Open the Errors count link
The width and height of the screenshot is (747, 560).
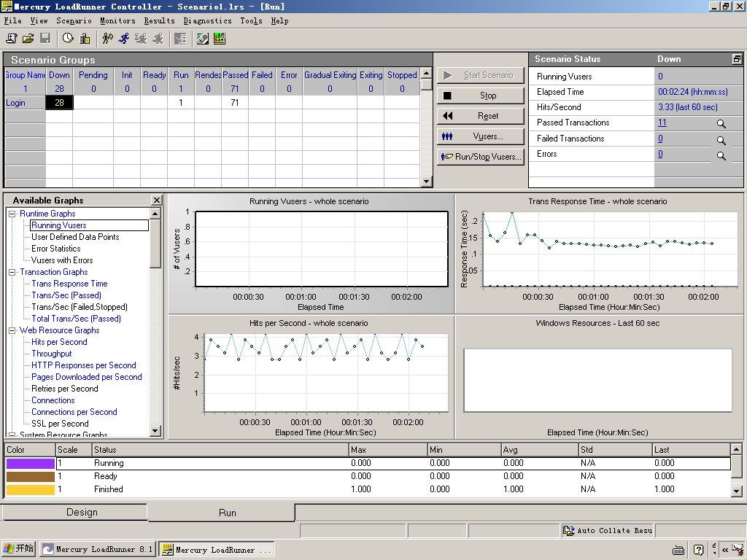coord(660,154)
